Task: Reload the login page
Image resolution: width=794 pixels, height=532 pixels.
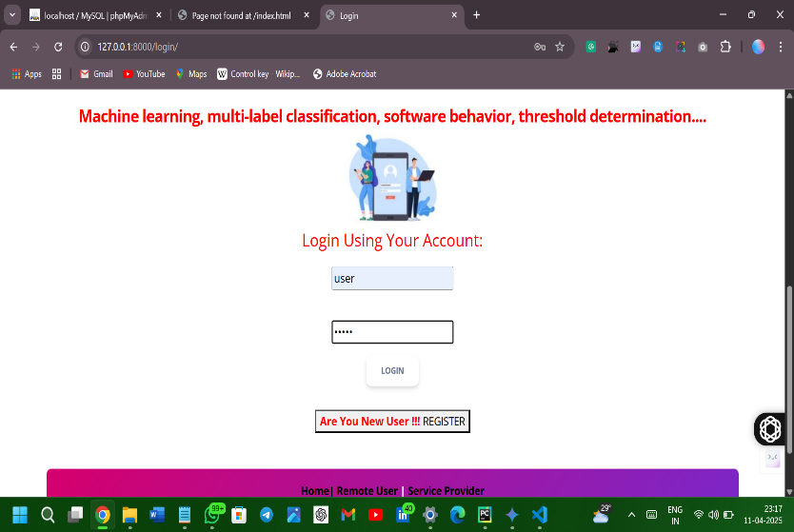Action: click(x=58, y=47)
